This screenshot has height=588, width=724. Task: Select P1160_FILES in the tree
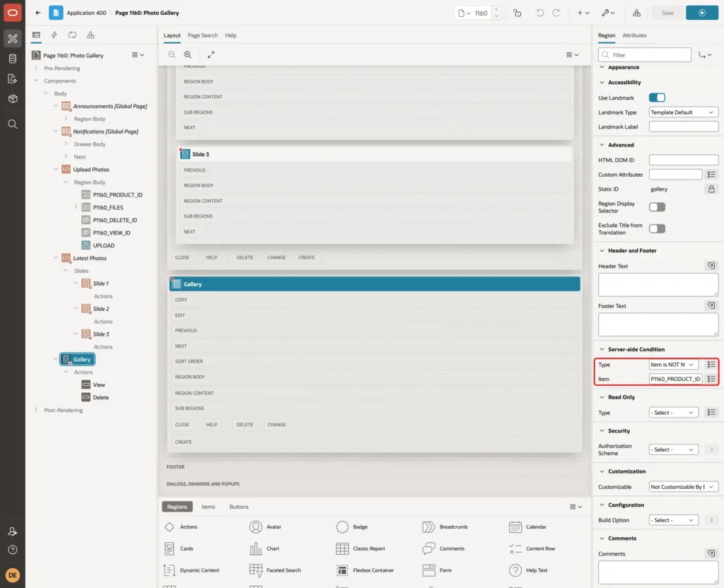(107, 208)
